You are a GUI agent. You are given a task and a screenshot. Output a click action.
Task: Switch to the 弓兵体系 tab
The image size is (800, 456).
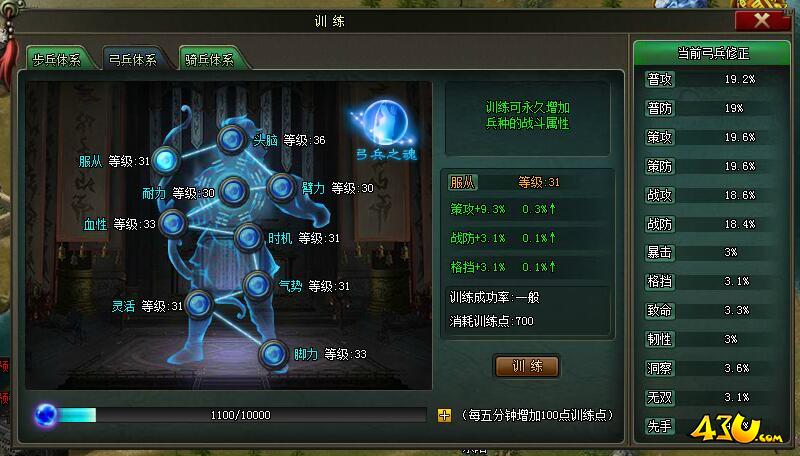click(x=133, y=60)
